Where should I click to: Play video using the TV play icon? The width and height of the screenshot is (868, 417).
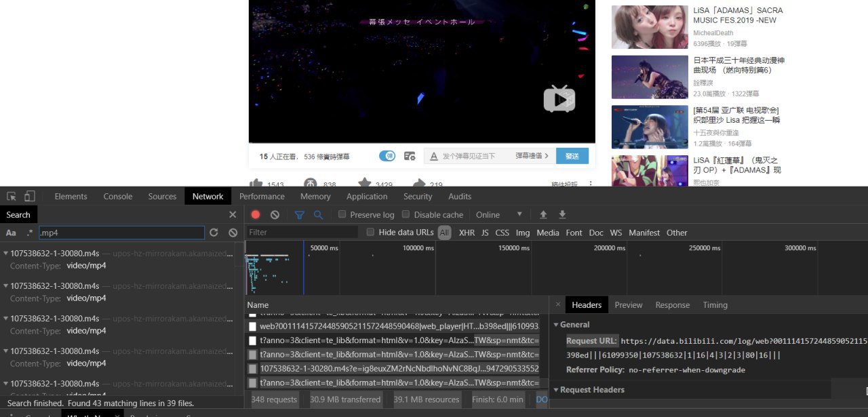559,99
